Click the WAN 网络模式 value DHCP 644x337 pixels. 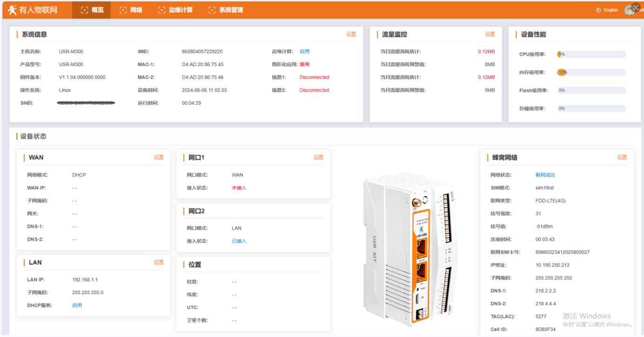click(x=79, y=175)
